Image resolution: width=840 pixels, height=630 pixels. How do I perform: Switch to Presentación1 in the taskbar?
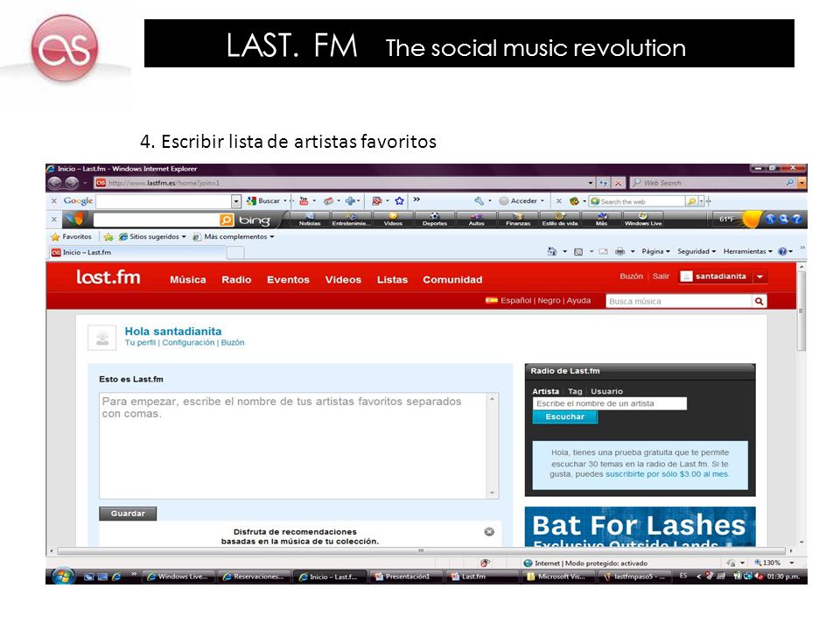click(407, 577)
